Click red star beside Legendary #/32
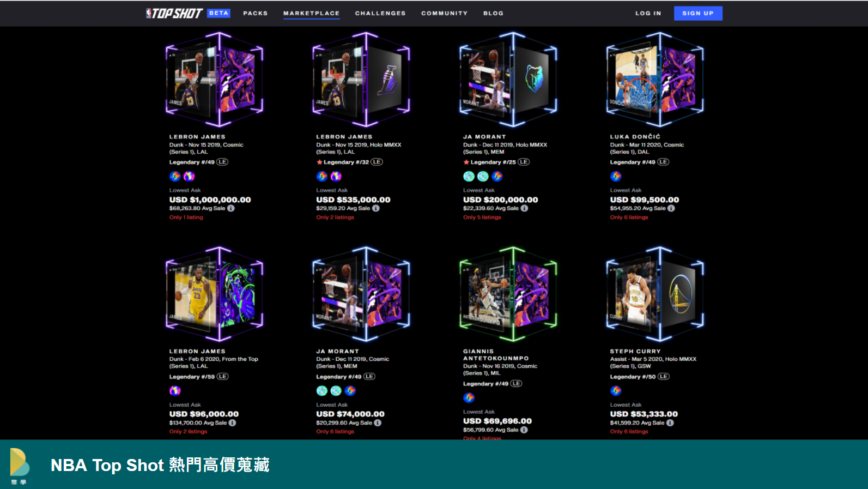The width and height of the screenshot is (868, 489). (320, 162)
